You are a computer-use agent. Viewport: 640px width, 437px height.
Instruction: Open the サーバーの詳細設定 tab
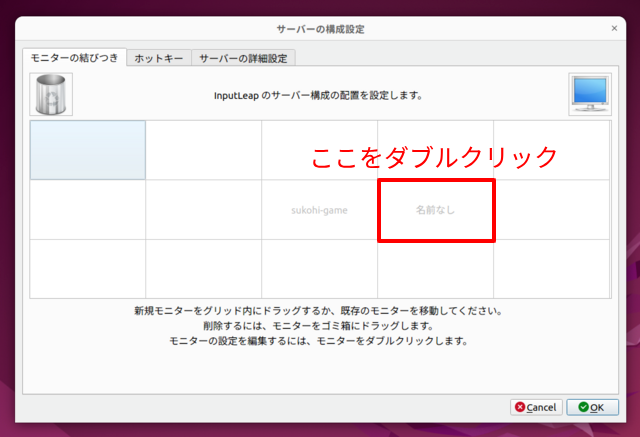click(x=243, y=58)
